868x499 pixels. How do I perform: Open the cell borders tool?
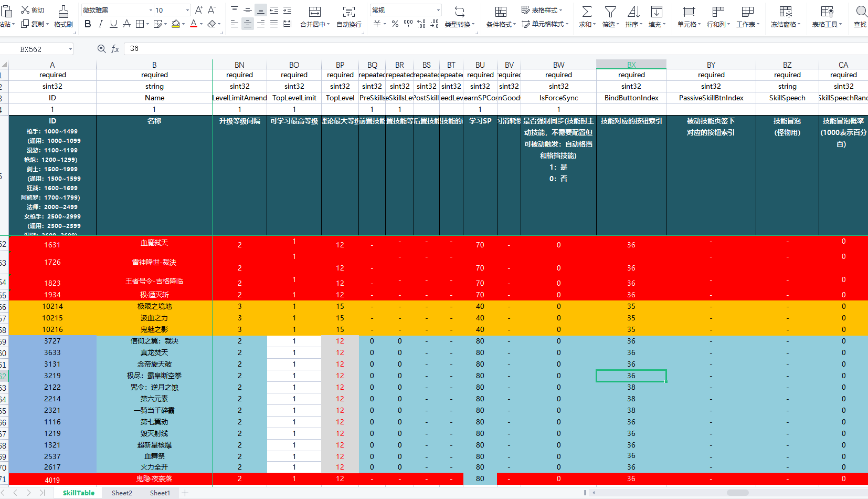click(140, 24)
